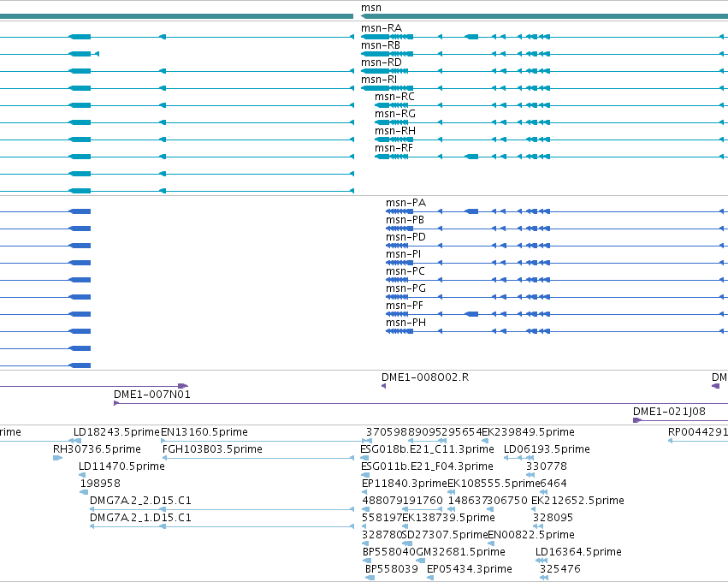The height and width of the screenshot is (582, 728).
Task: Select the GM32681.5prime EST label
Action: coord(460,552)
